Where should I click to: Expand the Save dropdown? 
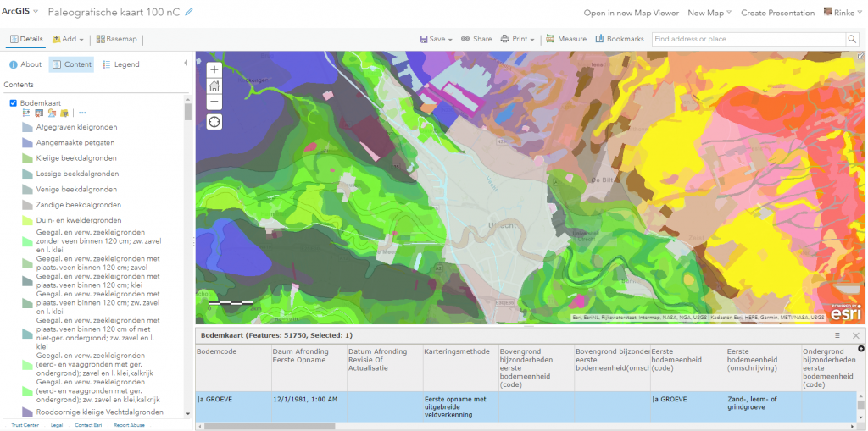click(437, 39)
